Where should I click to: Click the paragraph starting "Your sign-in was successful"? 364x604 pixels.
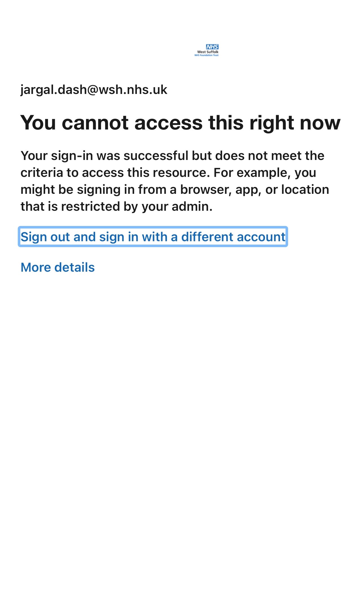[x=175, y=181]
